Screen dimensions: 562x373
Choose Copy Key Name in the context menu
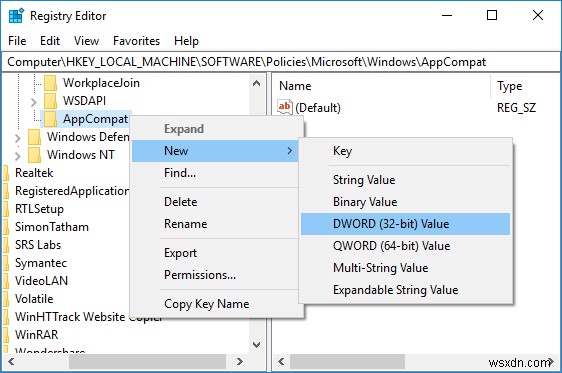click(215, 304)
